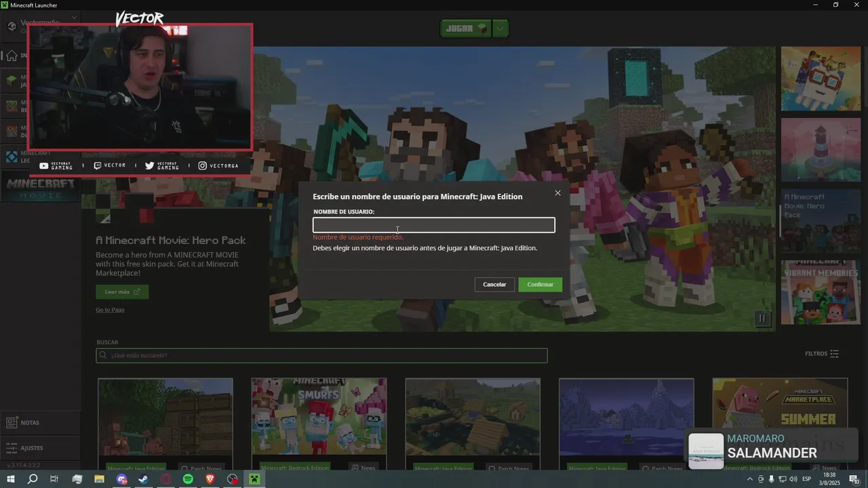Viewport: 868px width, 488px height.
Task: Open Opera browser from the taskbar
Action: pyautogui.click(x=166, y=479)
